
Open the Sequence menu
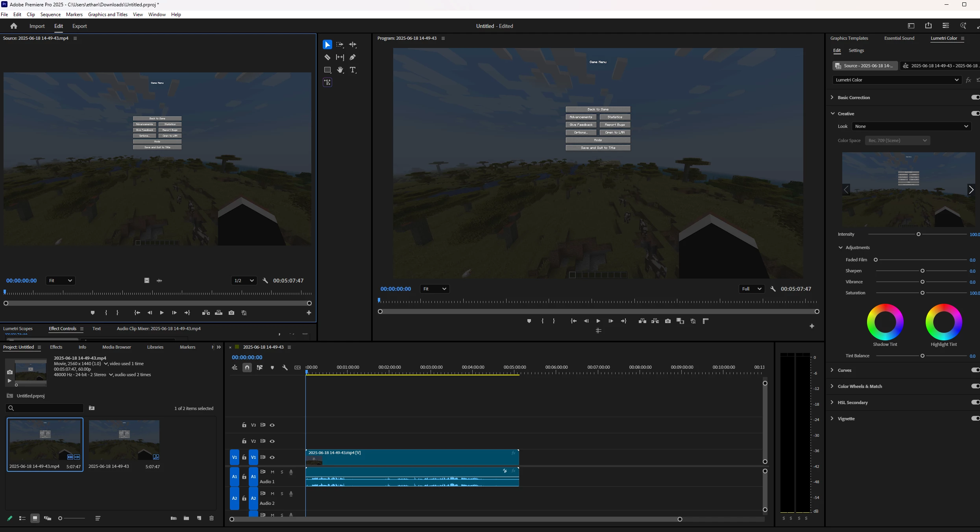tap(50, 15)
